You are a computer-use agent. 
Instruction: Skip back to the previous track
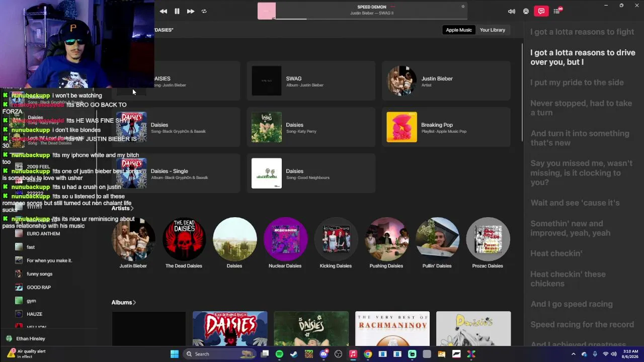tap(164, 11)
